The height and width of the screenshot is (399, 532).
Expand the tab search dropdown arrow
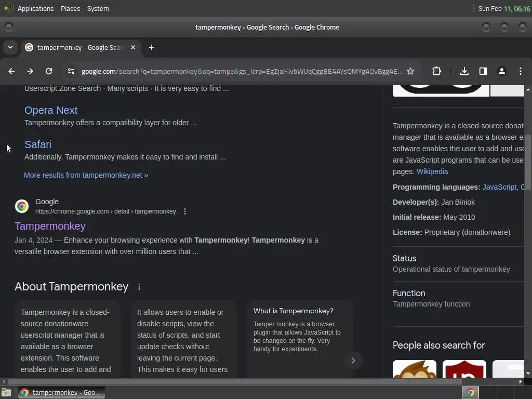pyautogui.click(x=10, y=47)
